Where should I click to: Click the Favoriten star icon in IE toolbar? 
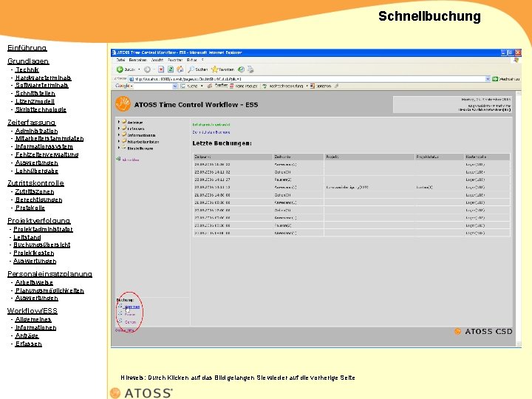214,69
